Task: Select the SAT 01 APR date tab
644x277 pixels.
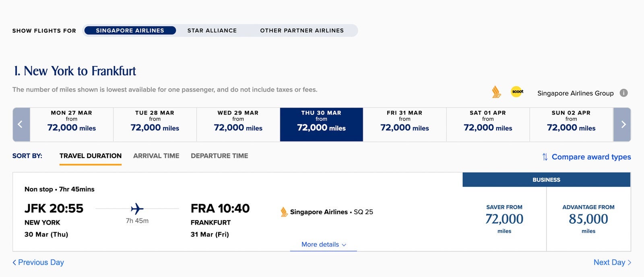Action: [487, 124]
